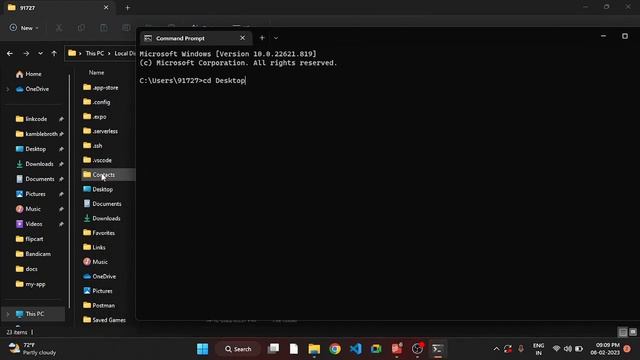Expand the OneDrive node in sidebar
The height and width of the screenshot is (360, 640).
click(7, 89)
